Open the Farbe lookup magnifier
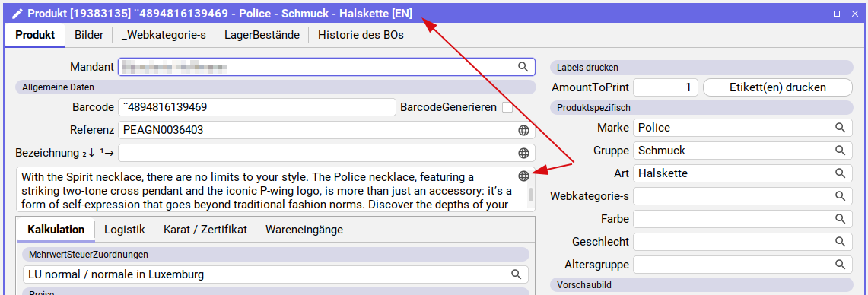868x295 pixels. tap(841, 219)
